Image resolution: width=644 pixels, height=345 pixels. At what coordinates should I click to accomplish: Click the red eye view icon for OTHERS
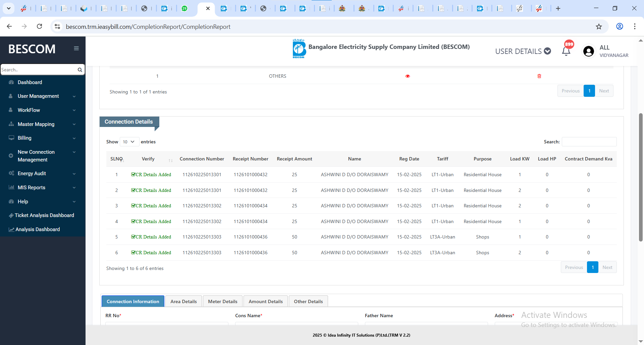tap(408, 76)
